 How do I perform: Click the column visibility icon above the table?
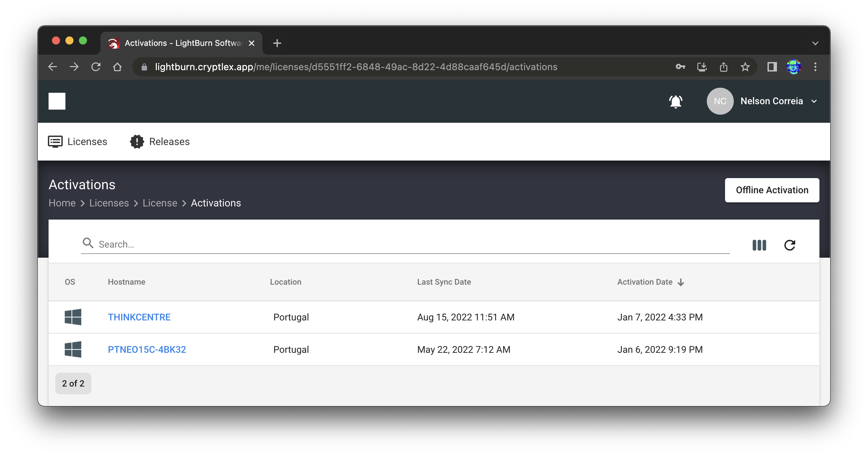point(759,245)
